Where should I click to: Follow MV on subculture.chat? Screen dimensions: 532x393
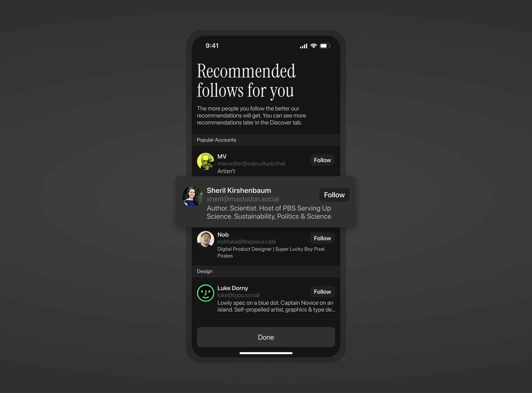[x=322, y=160]
